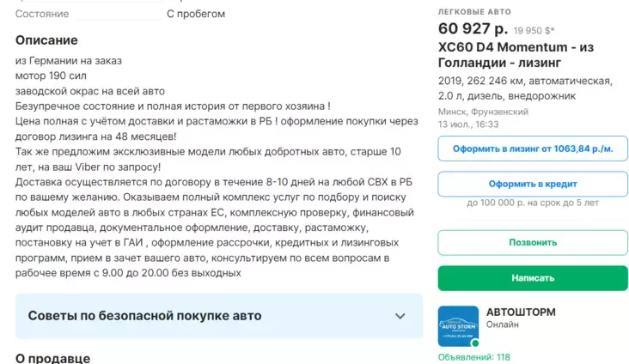The width and height of the screenshot is (629, 364).
Task: Click 'Оформить в лизинг от 1063,84 р./м.' button
Action: (533, 149)
